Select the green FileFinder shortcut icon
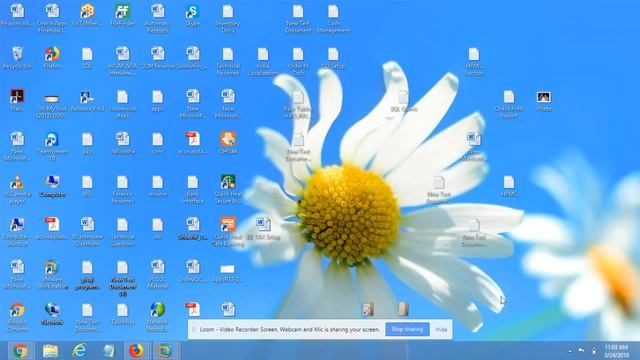640x360 pixels. point(122,16)
